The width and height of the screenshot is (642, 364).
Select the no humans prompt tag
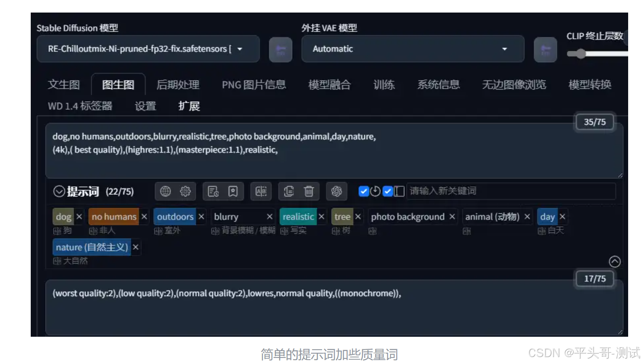tap(114, 216)
